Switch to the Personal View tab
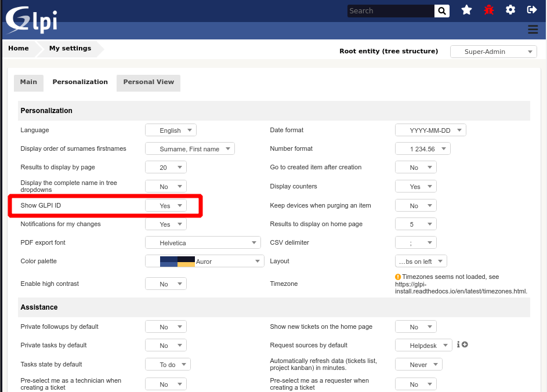Viewport: 547px width, 392px height. coord(148,82)
